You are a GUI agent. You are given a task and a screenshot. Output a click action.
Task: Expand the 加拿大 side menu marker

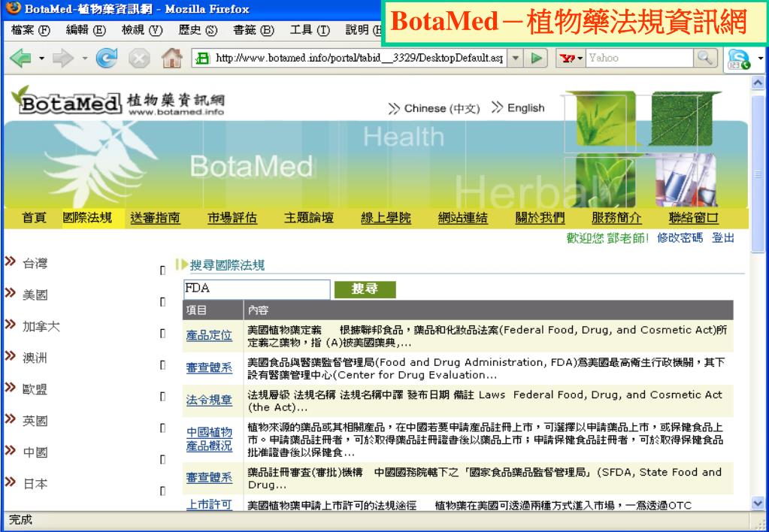pyautogui.click(x=163, y=334)
